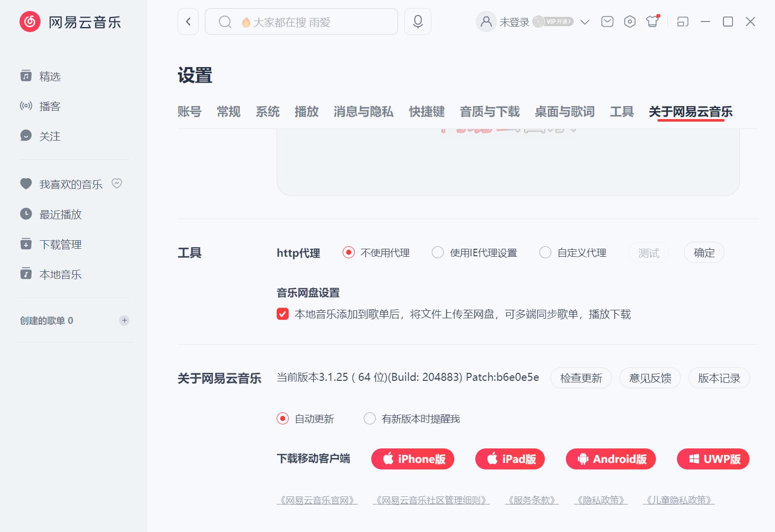Select the 自定义代理 radio button
775x532 pixels.
pyautogui.click(x=545, y=253)
